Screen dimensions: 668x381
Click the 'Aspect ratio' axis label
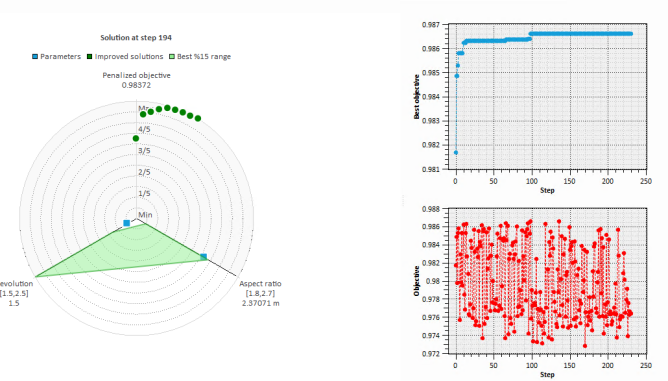click(260, 283)
